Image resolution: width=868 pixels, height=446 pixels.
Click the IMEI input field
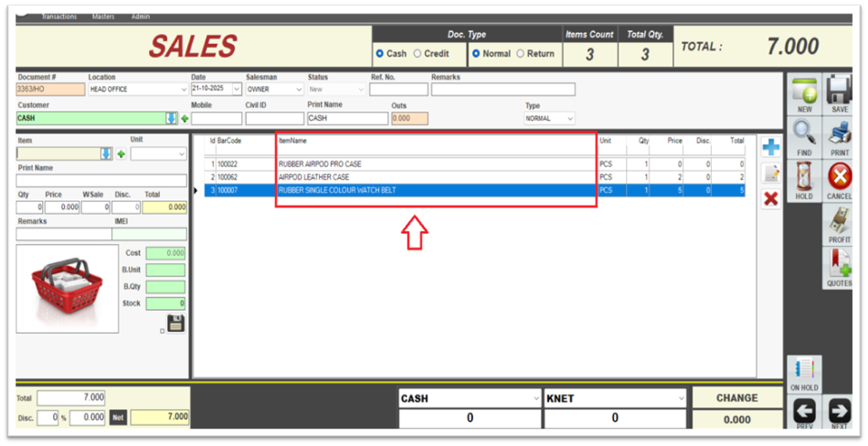[x=150, y=234]
